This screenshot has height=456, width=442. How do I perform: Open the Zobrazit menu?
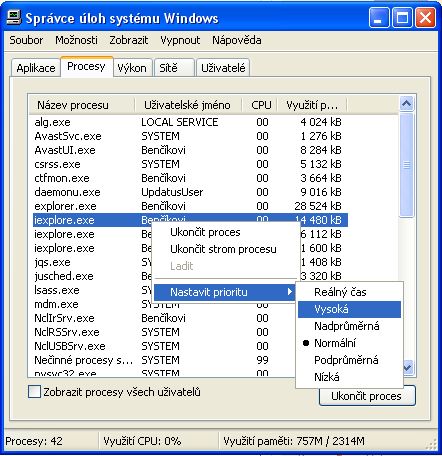pyautogui.click(x=129, y=40)
